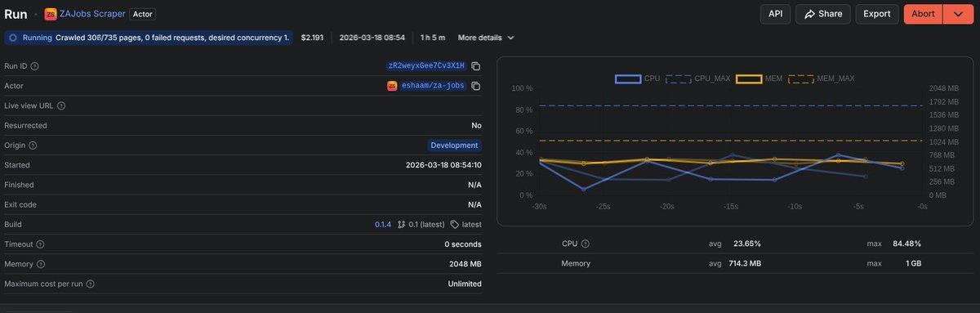Toggle CPU series in chart legend
This screenshot has width=980, height=313.
tap(638, 78)
